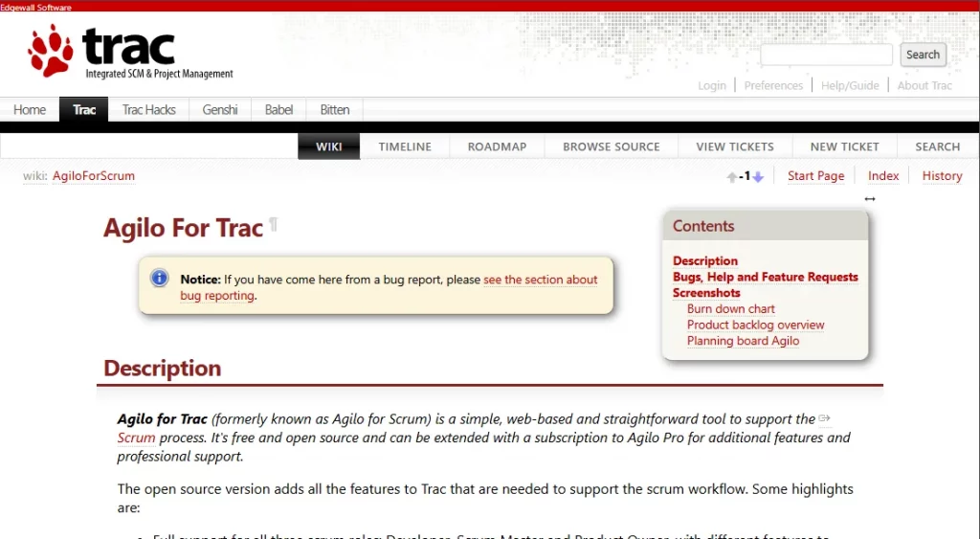Screen dimensions: 980x539
Task: Open the Help/Guide link
Action: click(x=850, y=85)
